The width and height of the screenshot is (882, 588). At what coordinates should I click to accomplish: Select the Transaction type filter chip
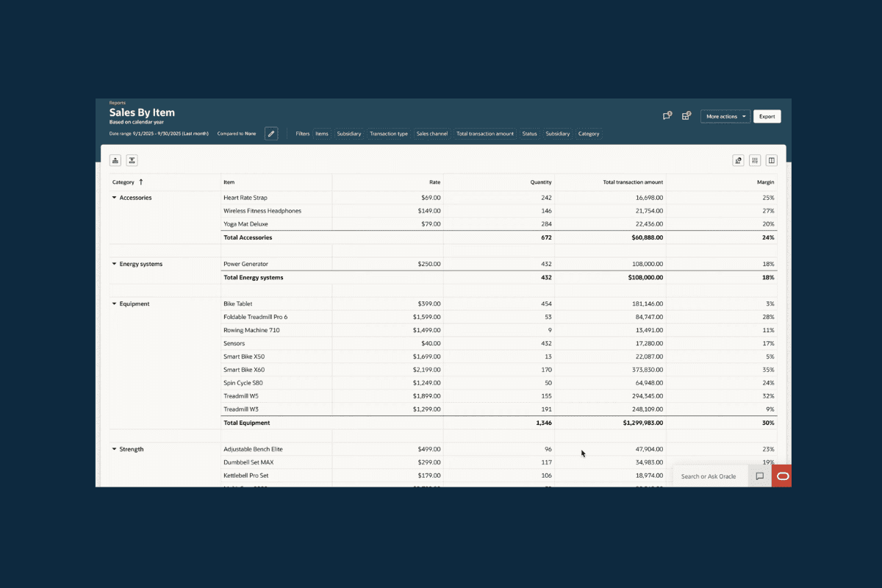[x=389, y=134]
